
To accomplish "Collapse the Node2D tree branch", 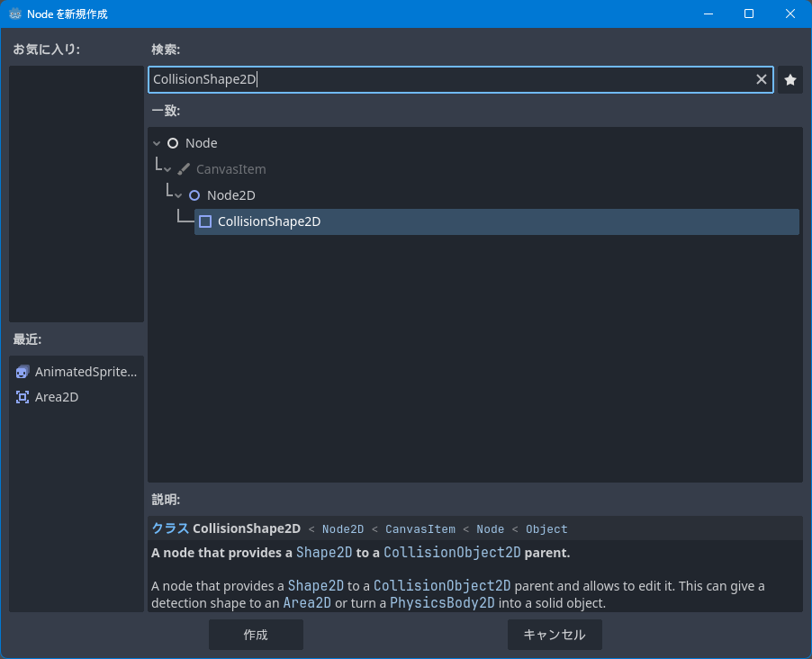I will click(178, 195).
